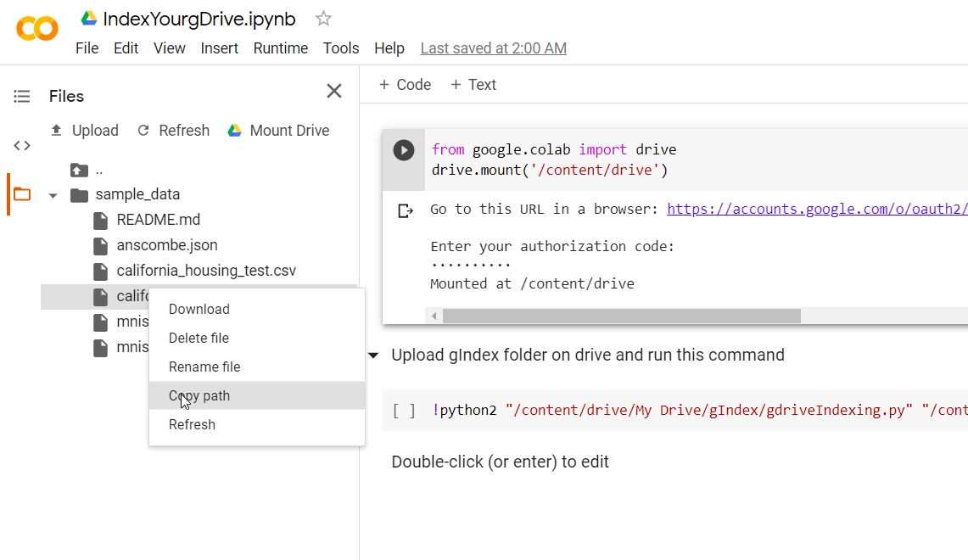This screenshot has width=968, height=560.
Task: Click the Colab logo icon
Action: click(x=37, y=29)
